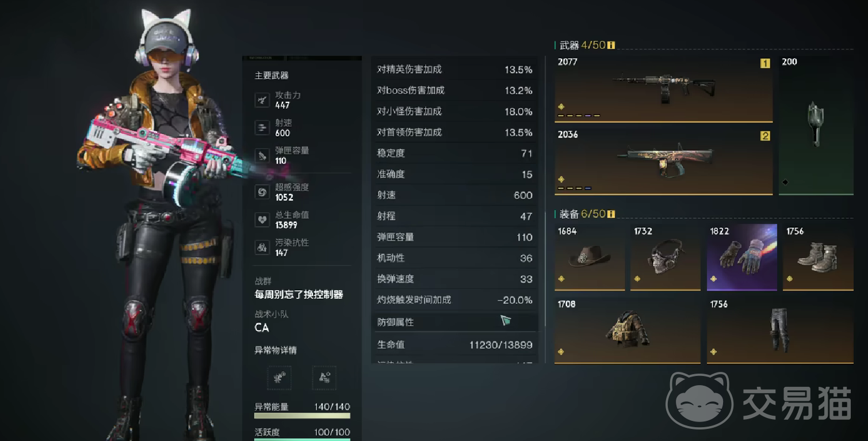The image size is (868, 441).
Task: Select the 1732 skull mask equipment
Action: coord(666,257)
